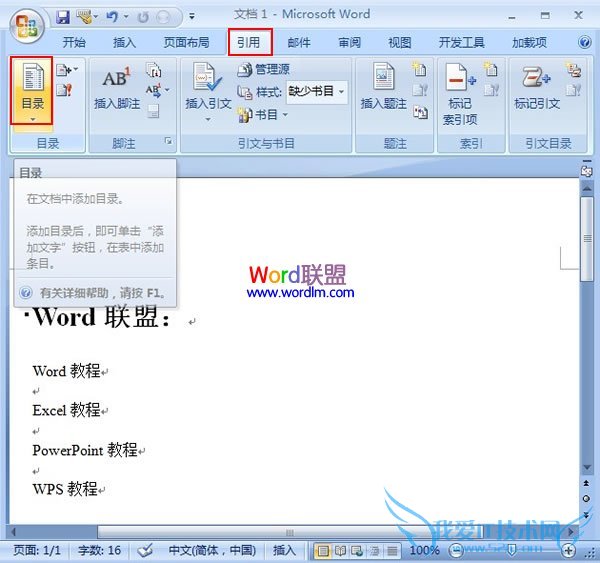Go to the 邮件 tab
Screen dimensions: 600x563
(x=299, y=42)
